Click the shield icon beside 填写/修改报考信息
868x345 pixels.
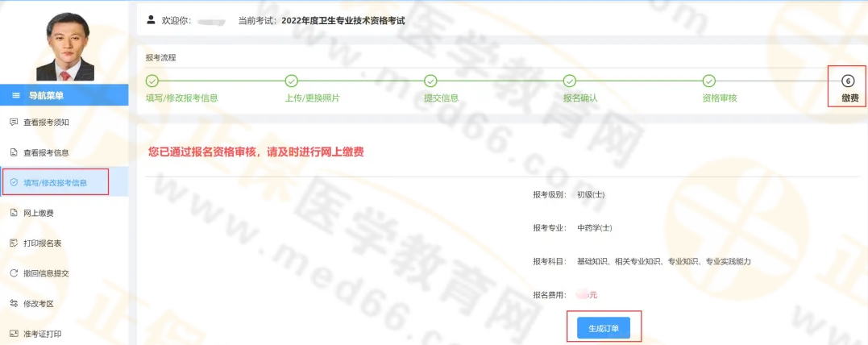coord(13,182)
